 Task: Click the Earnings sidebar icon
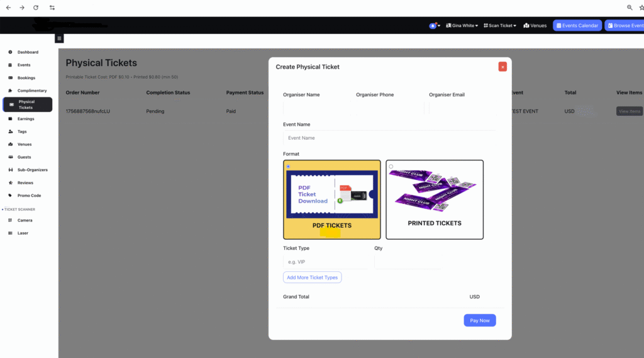tap(10, 119)
